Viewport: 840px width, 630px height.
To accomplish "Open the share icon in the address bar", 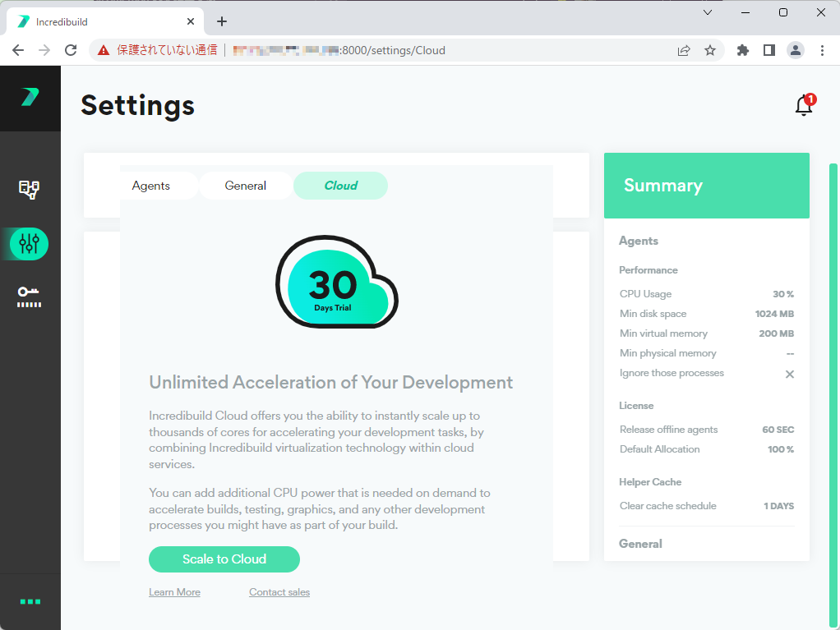I will 683,49.
